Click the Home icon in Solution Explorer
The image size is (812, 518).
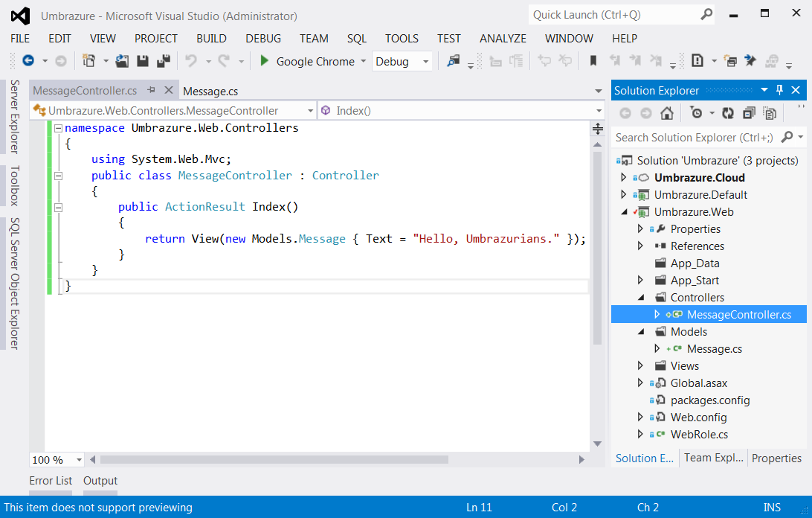(x=666, y=113)
